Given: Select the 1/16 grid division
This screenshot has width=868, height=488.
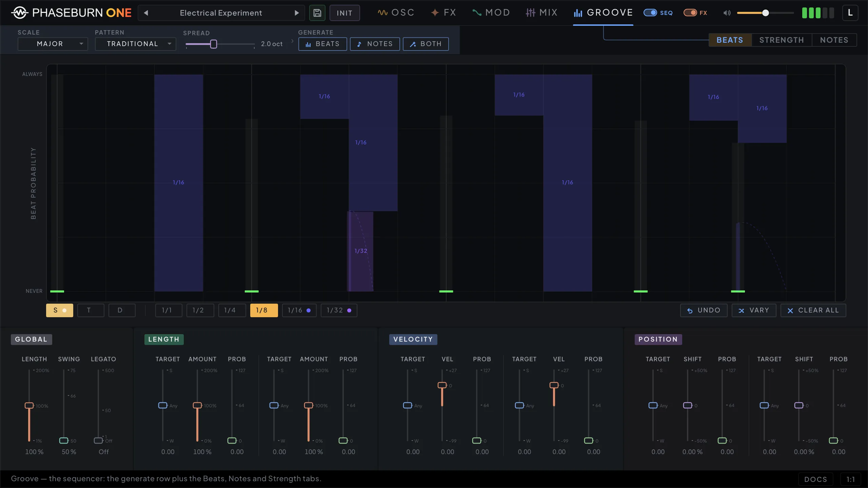Looking at the screenshot, I should click(x=299, y=310).
